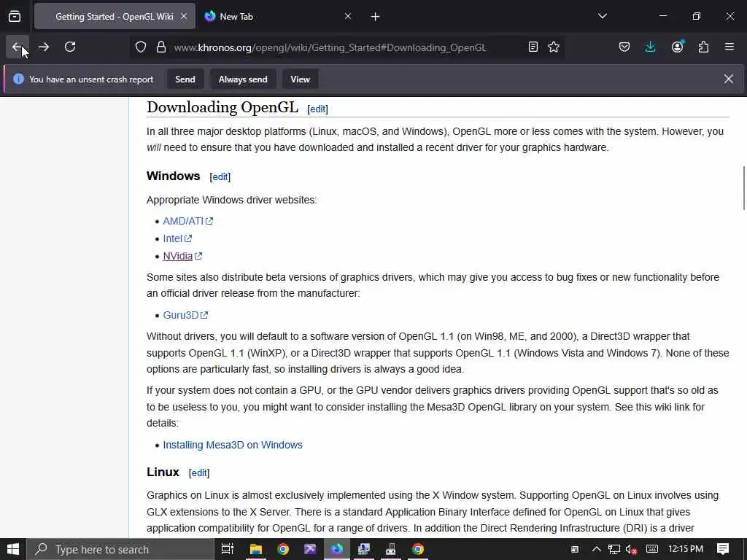Save page to Pocket

tap(624, 47)
